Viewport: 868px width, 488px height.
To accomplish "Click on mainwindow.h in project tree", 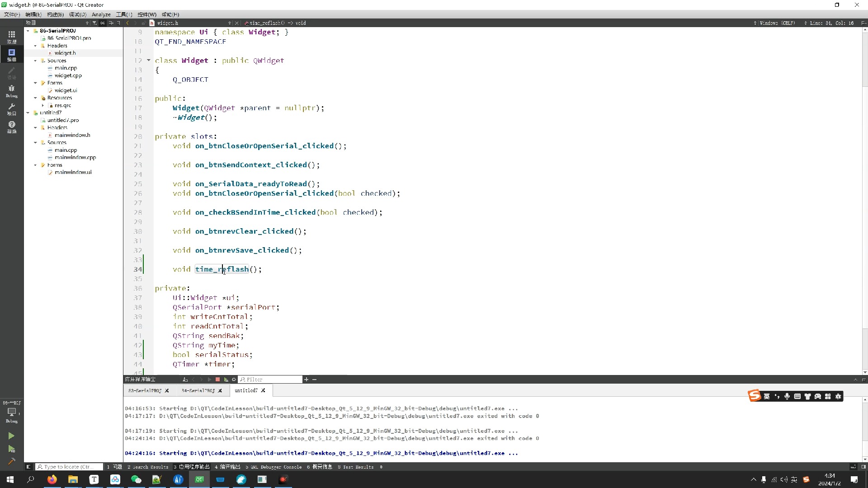I will (x=72, y=135).
